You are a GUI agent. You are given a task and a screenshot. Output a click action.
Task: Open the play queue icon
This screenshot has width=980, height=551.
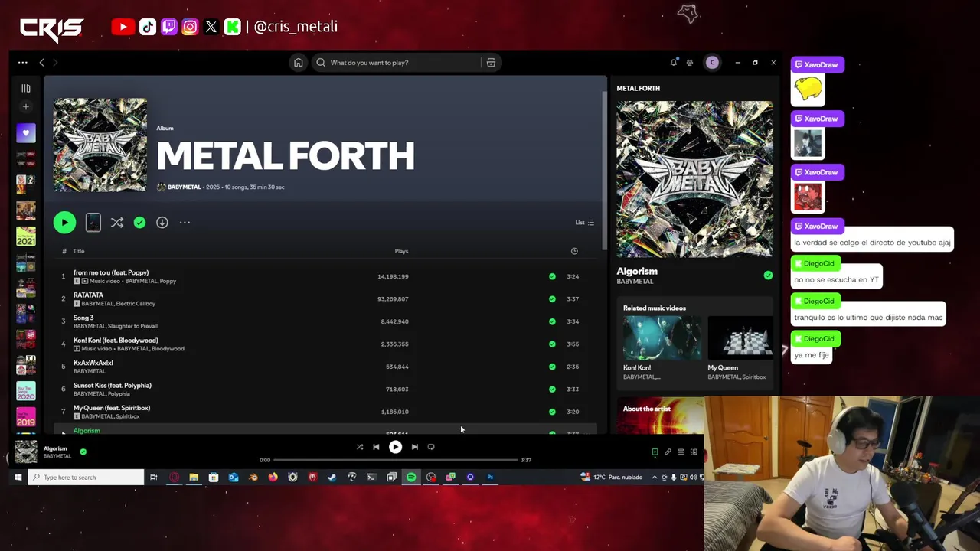681,452
